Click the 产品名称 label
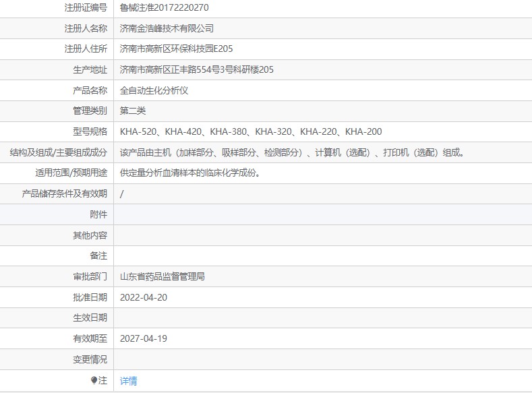The image size is (532, 393). coord(90,90)
